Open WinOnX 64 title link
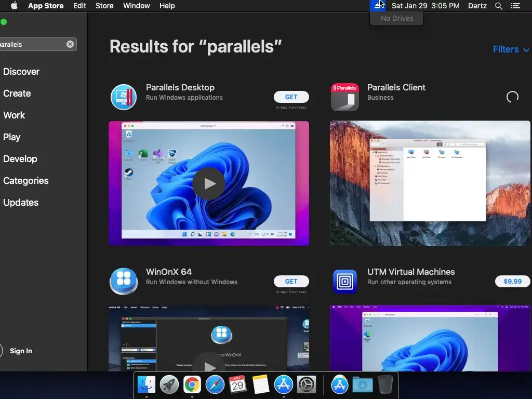This screenshot has width=532, height=399. coord(169,272)
